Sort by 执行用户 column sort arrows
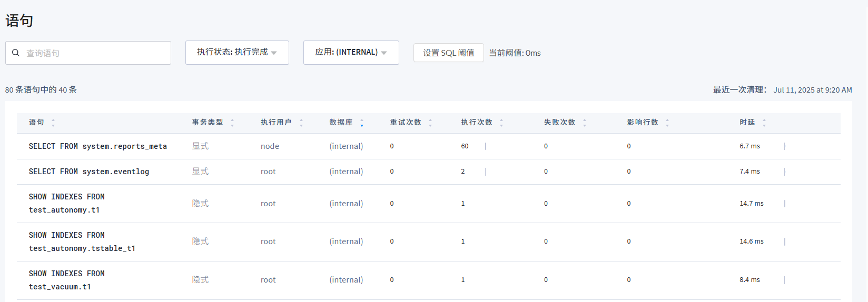Viewport: 868px width, 302px height. click(x=301, y=123)
